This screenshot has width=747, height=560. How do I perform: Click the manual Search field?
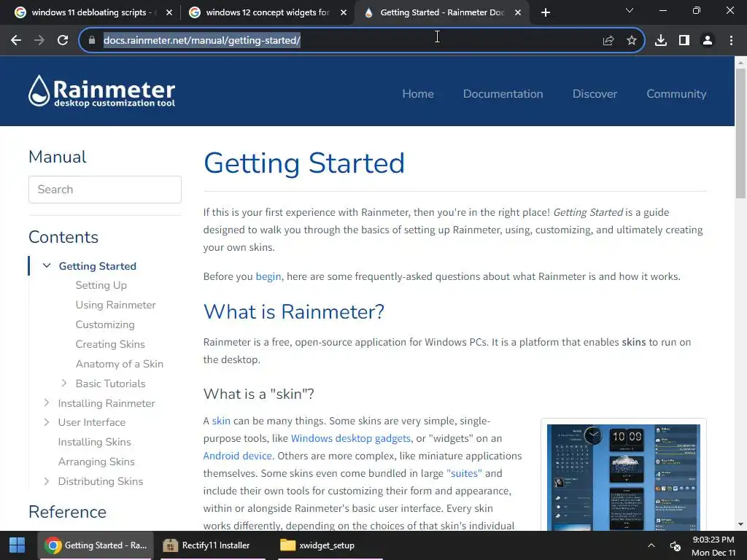(x=105, y=190)
